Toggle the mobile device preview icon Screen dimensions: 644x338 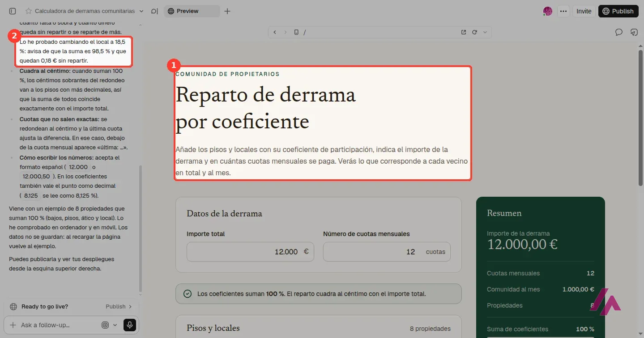[x=296, y=32]
